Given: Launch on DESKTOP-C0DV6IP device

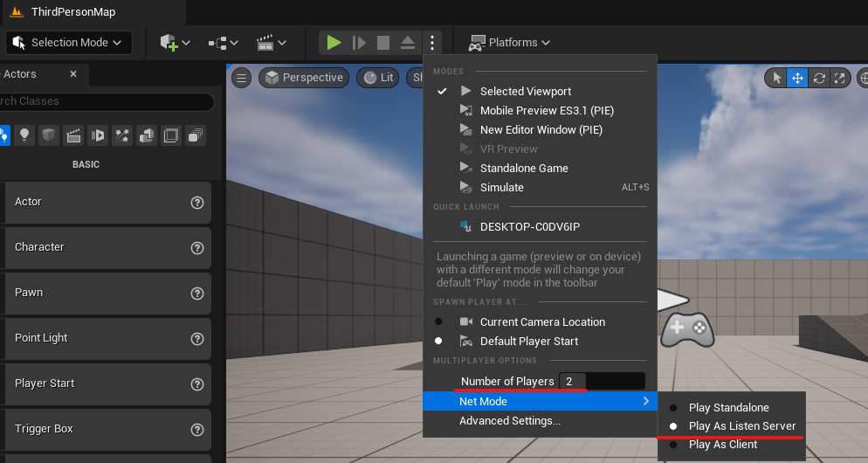Looking at the screenshot, I should (540, 226).
